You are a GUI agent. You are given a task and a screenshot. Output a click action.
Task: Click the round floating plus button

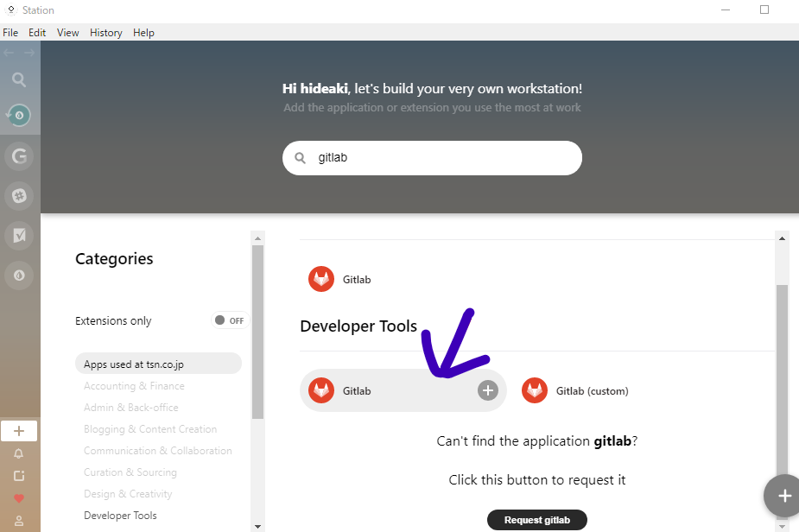point(783,496)
